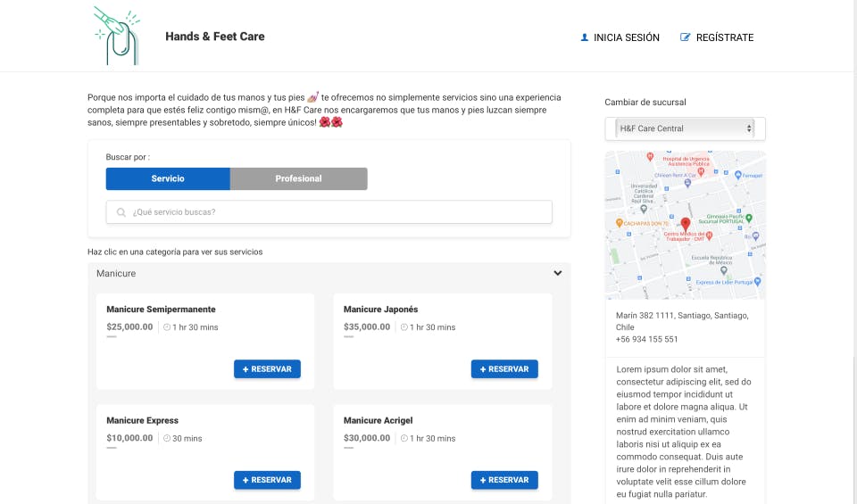This screenshot has height=504, width=857.
Task: Click the red location pin on the map
Action: click(686, 224)
